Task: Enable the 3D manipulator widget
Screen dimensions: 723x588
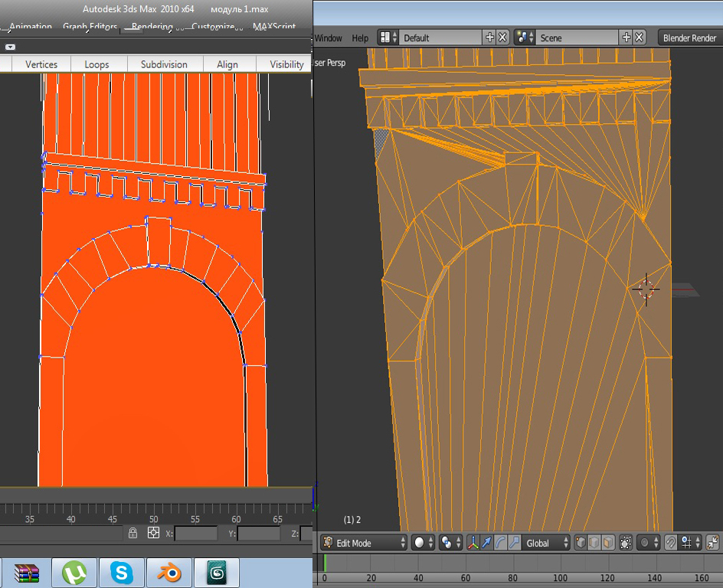Action: pyautogui.click(x=474, y=543)
